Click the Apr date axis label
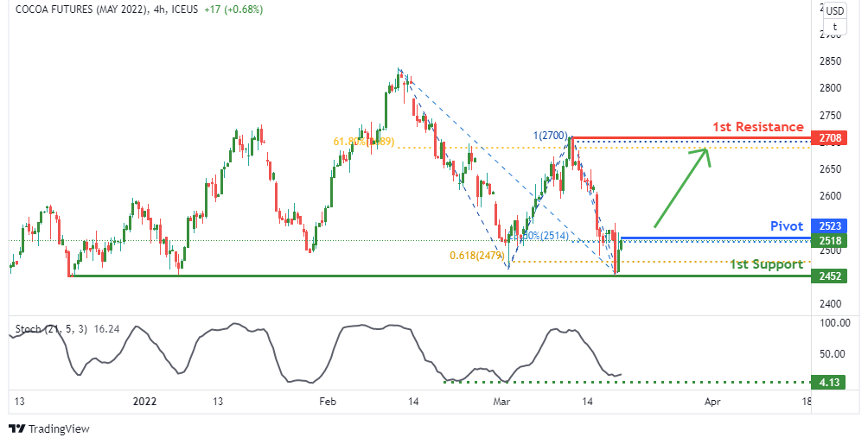The image size is (868, 444). point(712,402)
